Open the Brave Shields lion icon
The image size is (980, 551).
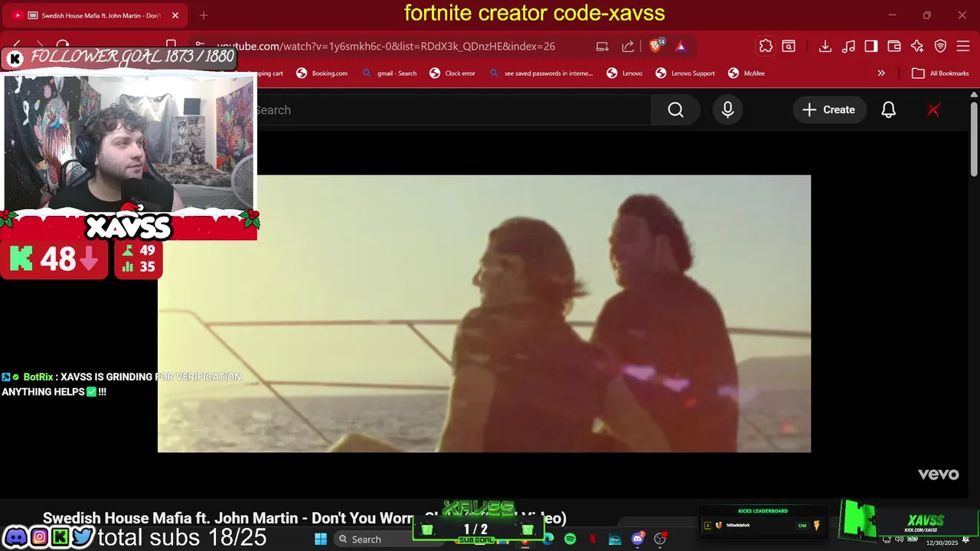pyautogui.click(x=655, y=46)
